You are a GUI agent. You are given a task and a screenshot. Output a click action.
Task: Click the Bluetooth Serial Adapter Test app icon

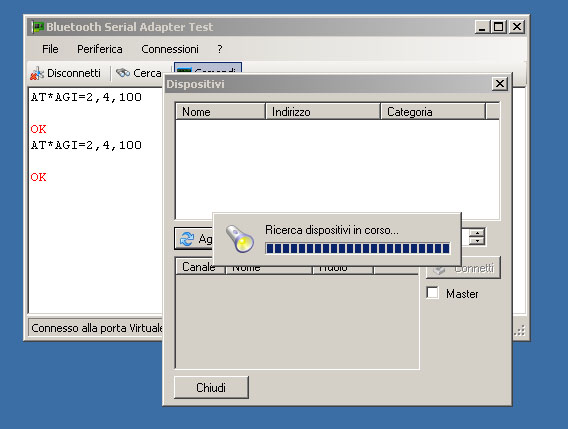tap(37, 27)
